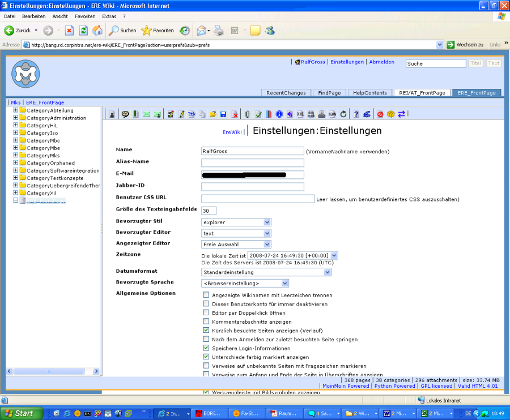510x420 pixels.
Task: Click the delete page icon with red X
Action: (x=235, y=114)
